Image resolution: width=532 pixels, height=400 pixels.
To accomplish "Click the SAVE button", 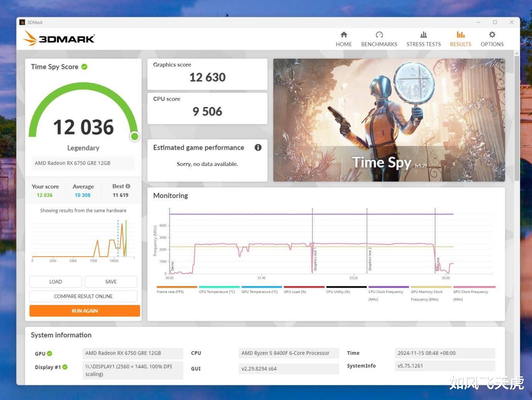I will click(x=111, y=282).
